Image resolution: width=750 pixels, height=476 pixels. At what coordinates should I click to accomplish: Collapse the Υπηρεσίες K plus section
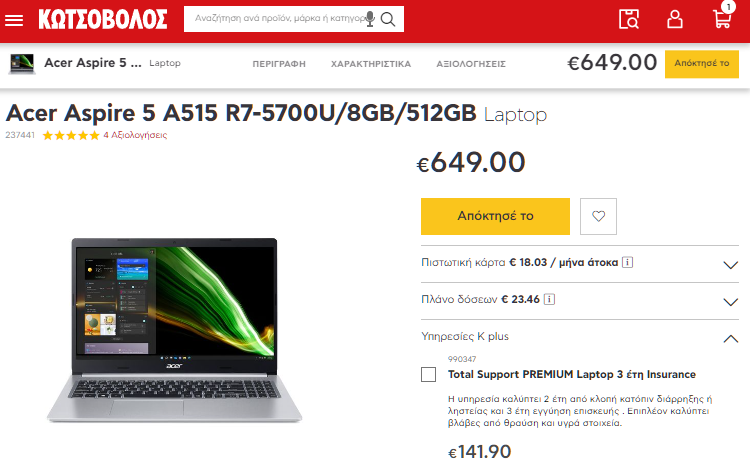click(731, 339)
